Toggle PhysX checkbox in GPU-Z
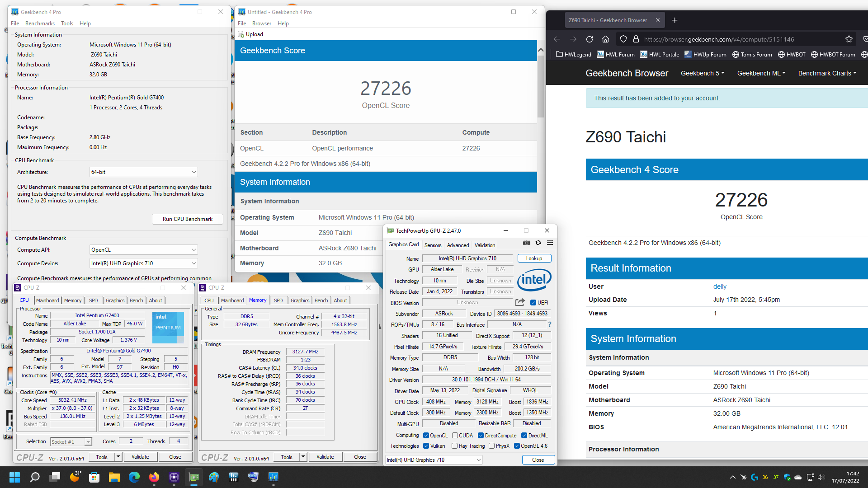The width and height of the screenshot is (868, 488). click(x=491, y=446)
